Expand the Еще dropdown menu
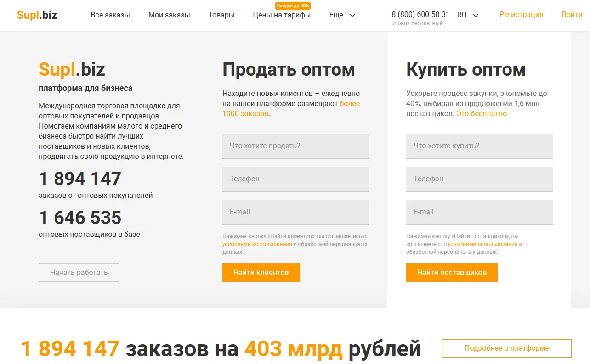Screen dimensions: 590x364 pyautogui.click(x=342, y=15)
